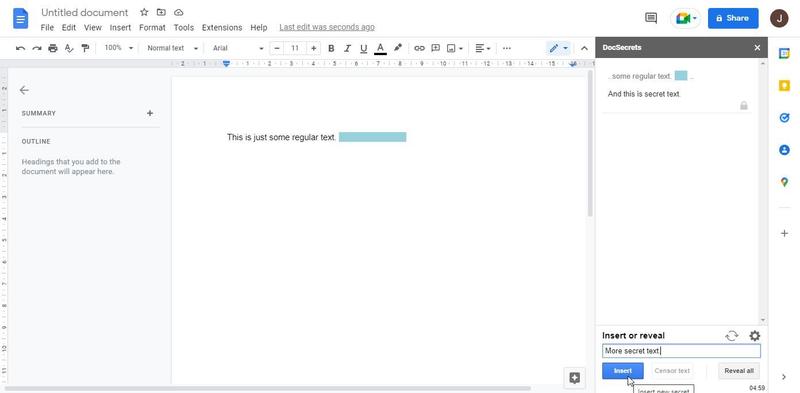This screenshot has height=393, width=800.
Task: Open the text color picker
Action: 380,48
